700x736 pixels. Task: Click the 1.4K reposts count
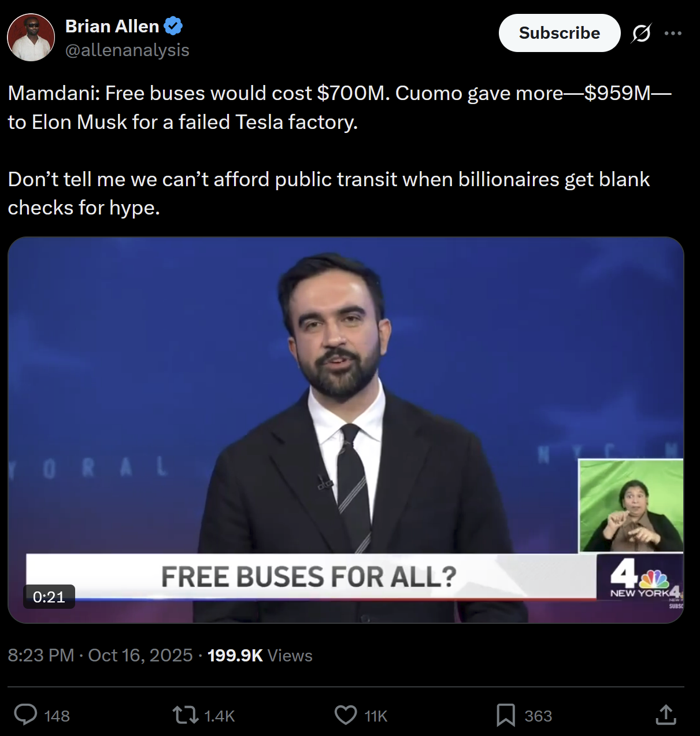[x=219, y=716]
